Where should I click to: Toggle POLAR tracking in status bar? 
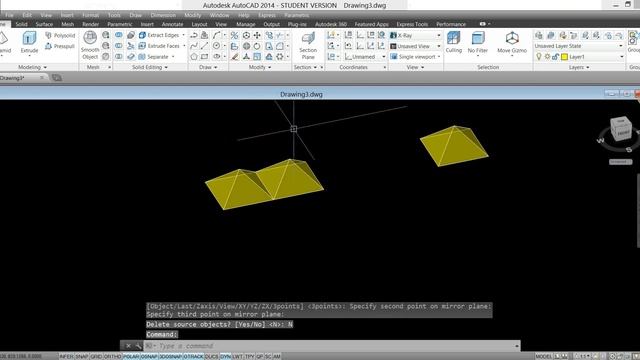131,356
